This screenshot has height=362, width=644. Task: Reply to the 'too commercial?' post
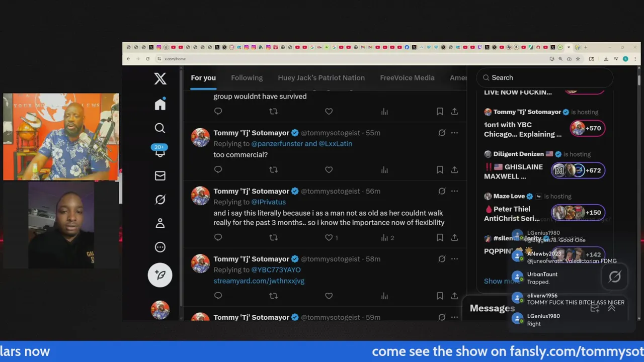pos(218,169)
